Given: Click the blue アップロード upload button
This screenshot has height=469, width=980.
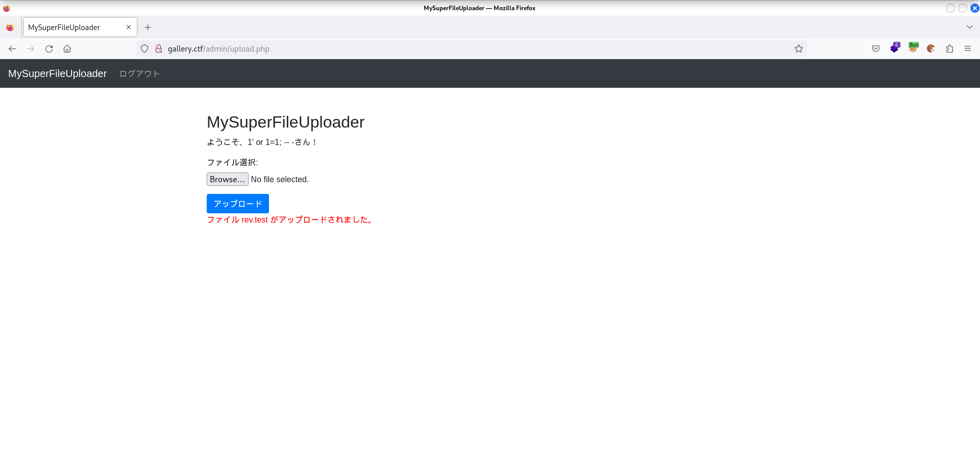Looking at the screenshot, I should [238, 204].
